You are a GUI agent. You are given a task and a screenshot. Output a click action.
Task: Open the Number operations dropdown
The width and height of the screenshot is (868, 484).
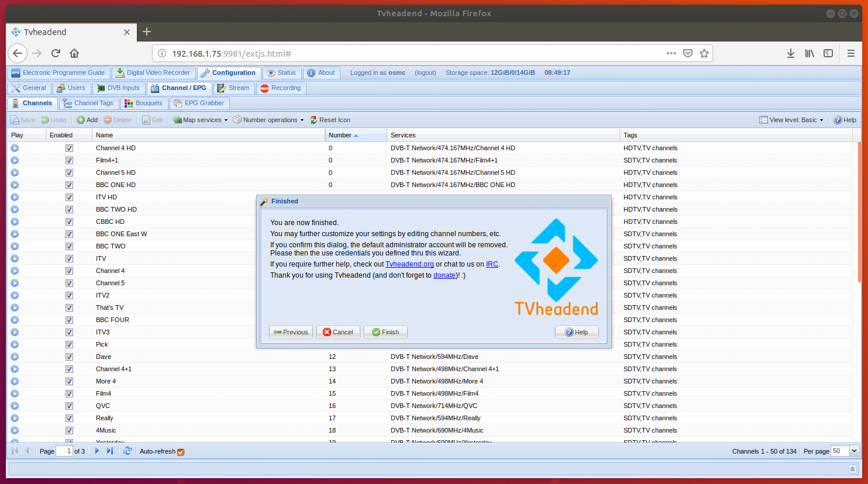[x=269, y=120]
